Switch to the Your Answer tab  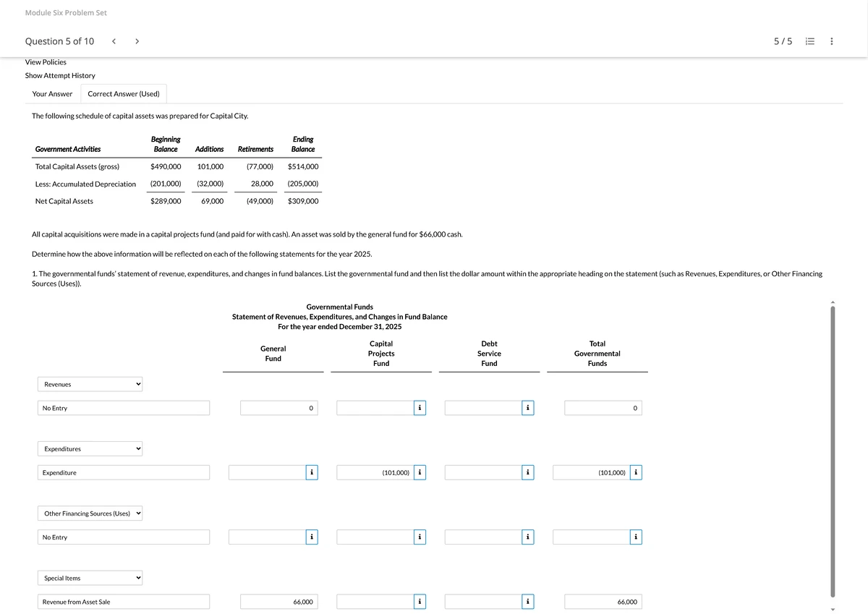[x=52, y=94]
